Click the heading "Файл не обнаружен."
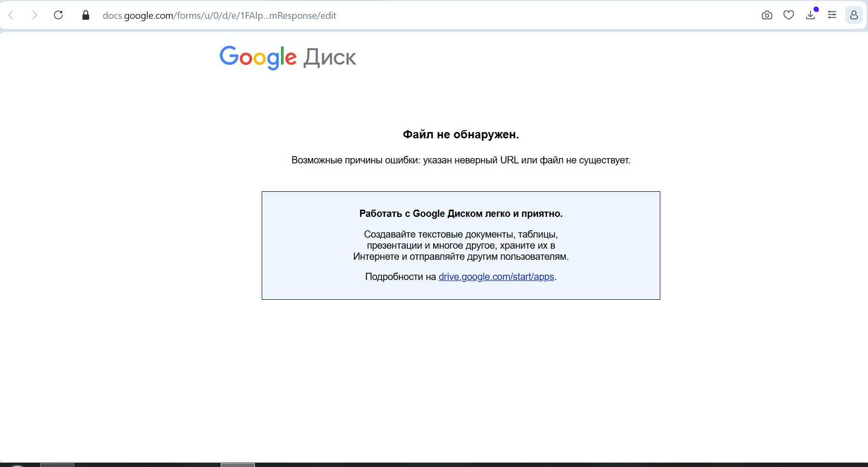 pyautogui.click(x=461, y=134)
